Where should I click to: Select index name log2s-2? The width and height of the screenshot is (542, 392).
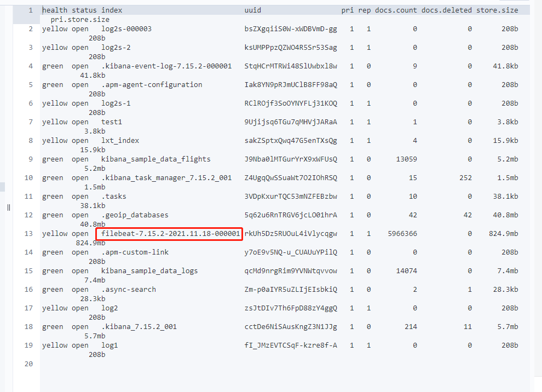point(116,48)
